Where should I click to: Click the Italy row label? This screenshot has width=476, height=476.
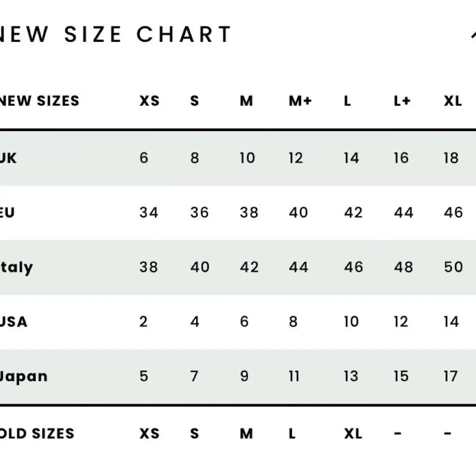pos(16,268)
